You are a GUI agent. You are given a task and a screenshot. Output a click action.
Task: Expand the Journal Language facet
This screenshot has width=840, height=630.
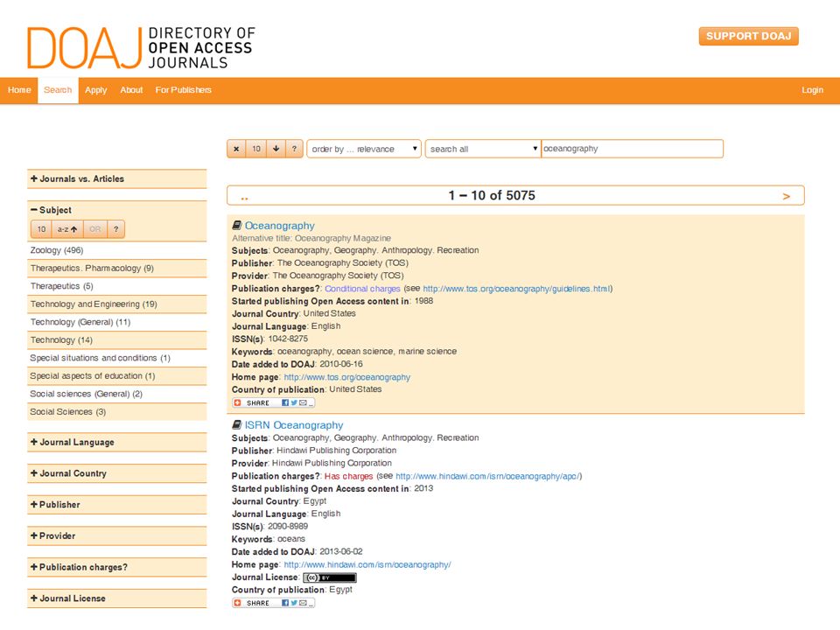(116, 443)
